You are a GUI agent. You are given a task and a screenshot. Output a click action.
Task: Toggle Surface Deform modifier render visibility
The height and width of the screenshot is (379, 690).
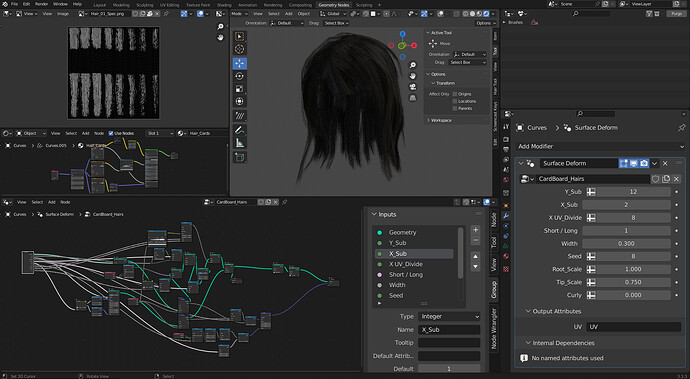pos(644,163)
